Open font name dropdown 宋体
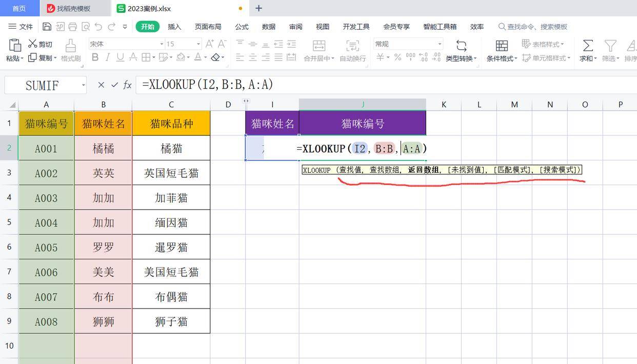 [x=162, y=44]
